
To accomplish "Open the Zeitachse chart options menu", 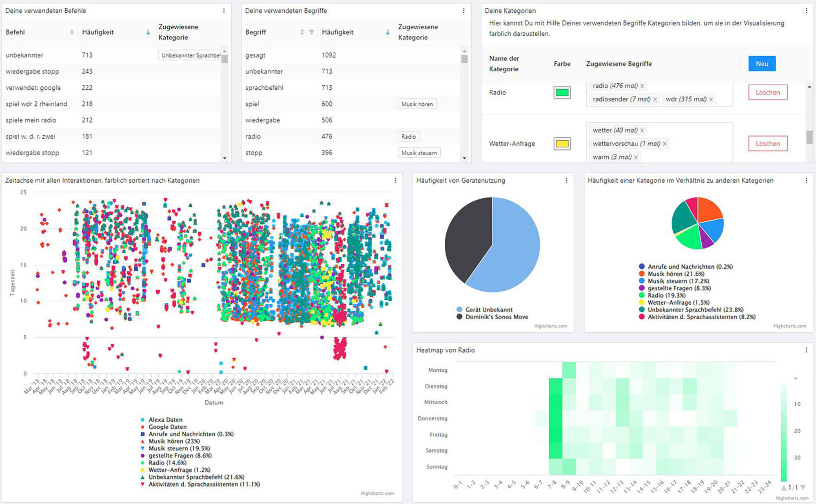I will click(x=395, y=180).
